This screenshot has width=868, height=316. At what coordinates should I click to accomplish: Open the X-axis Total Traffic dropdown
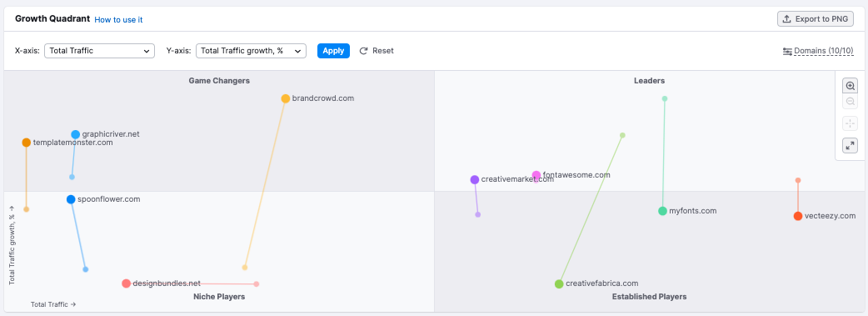click(x=99, y=51)
